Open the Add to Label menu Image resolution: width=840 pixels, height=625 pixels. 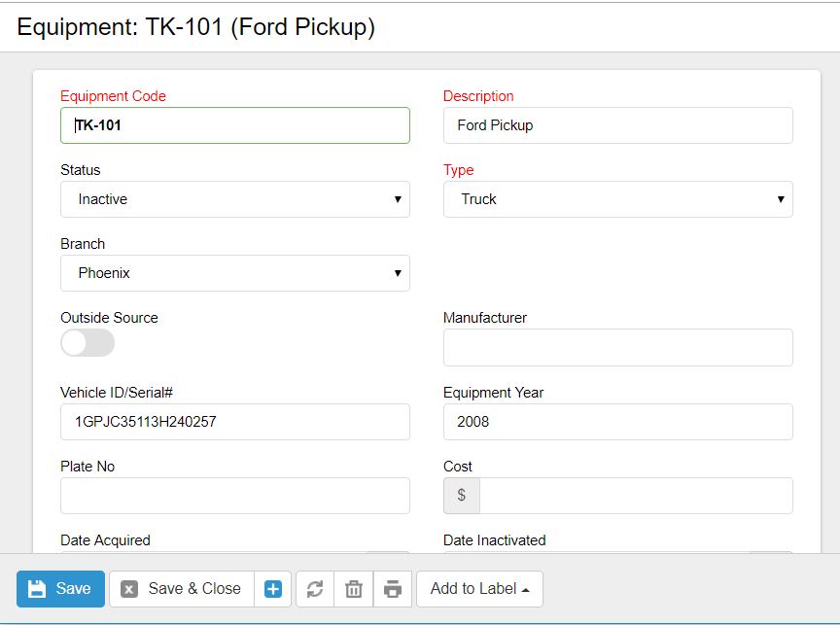click(x=479, y=588)
